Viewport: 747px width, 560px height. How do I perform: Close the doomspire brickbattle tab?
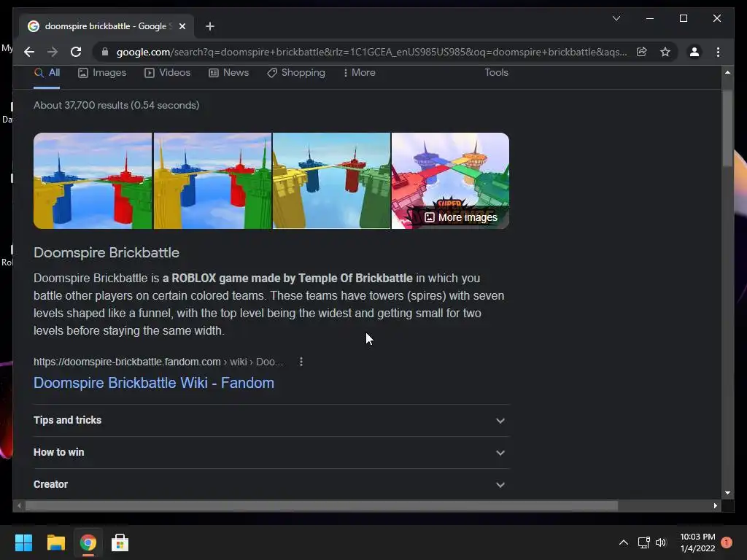182,26
